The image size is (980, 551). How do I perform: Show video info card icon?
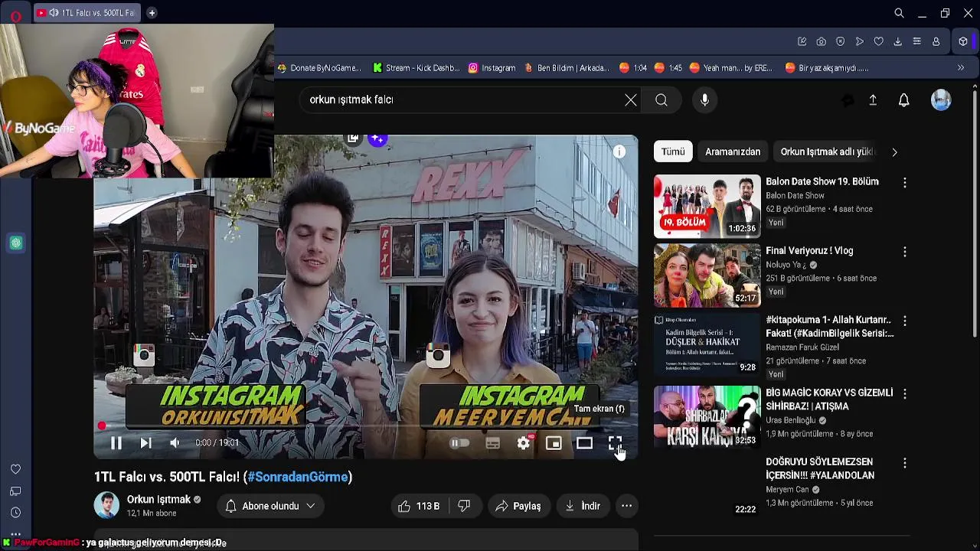tap(619, 152)
